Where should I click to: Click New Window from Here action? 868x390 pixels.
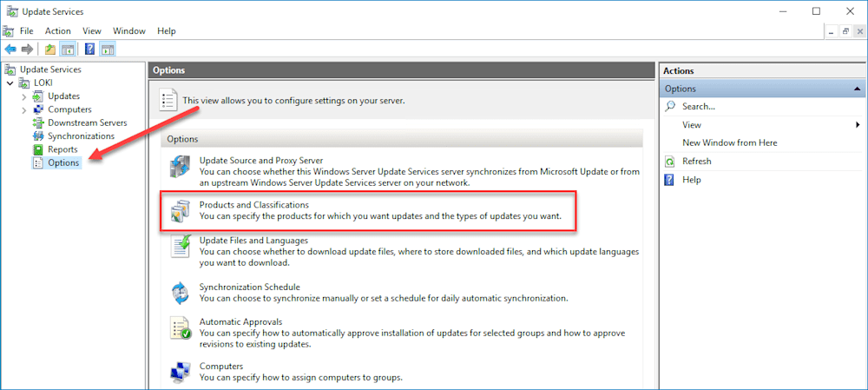pos(730,143)
